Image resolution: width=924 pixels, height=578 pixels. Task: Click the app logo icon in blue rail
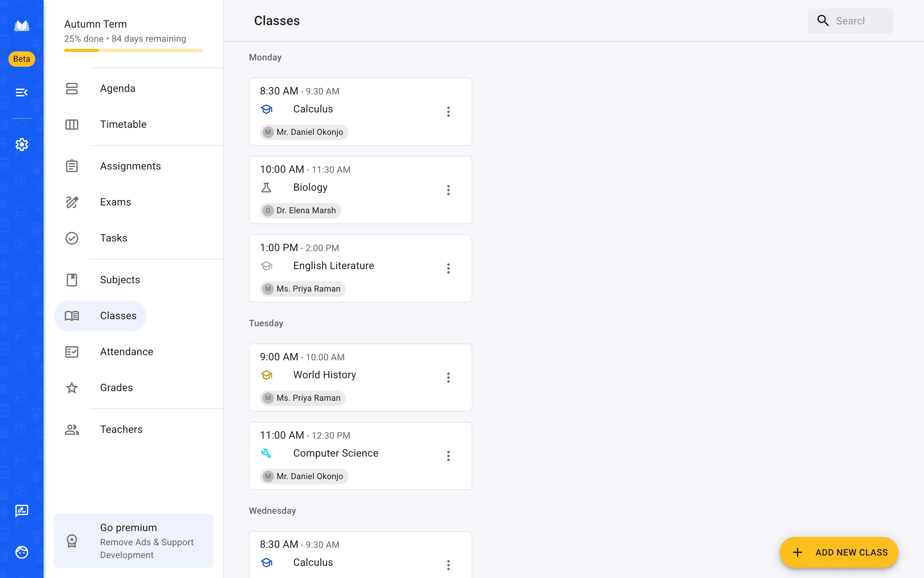click(x=22, y=26)
